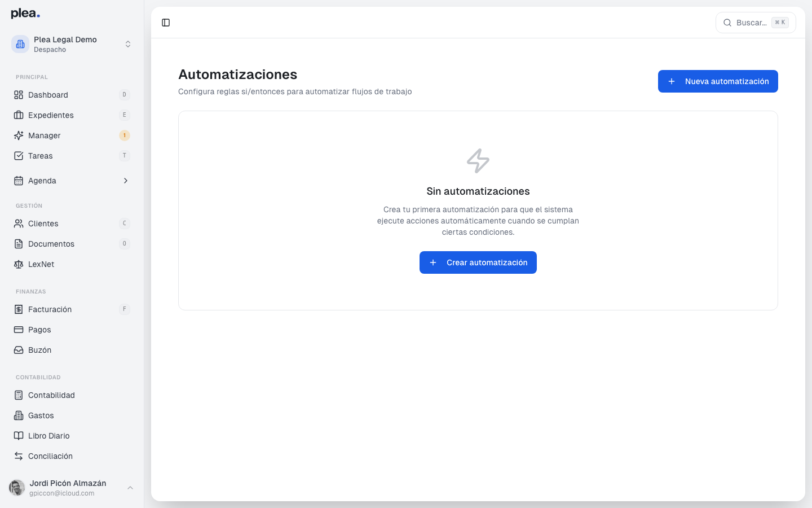Click the Conciliación arrows icon
Screen dimensions: 812x508
click(x=18, y=456)
